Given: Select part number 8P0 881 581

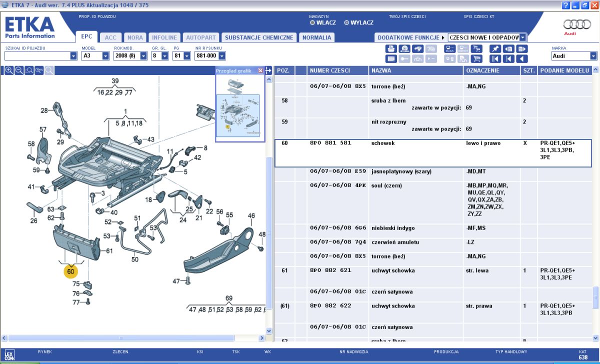Looking at the screenshot, I should [330, 143].
